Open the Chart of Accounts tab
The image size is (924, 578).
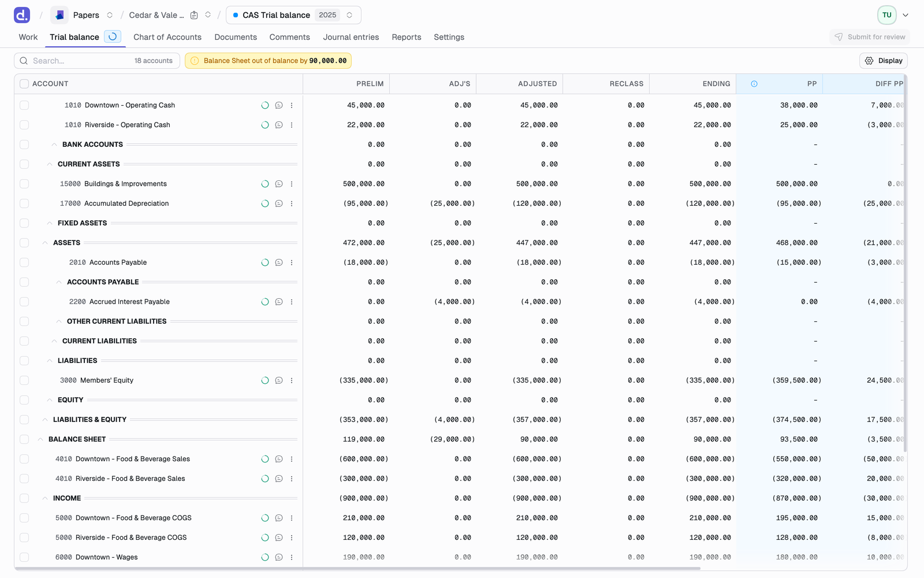tap(167, 37)
